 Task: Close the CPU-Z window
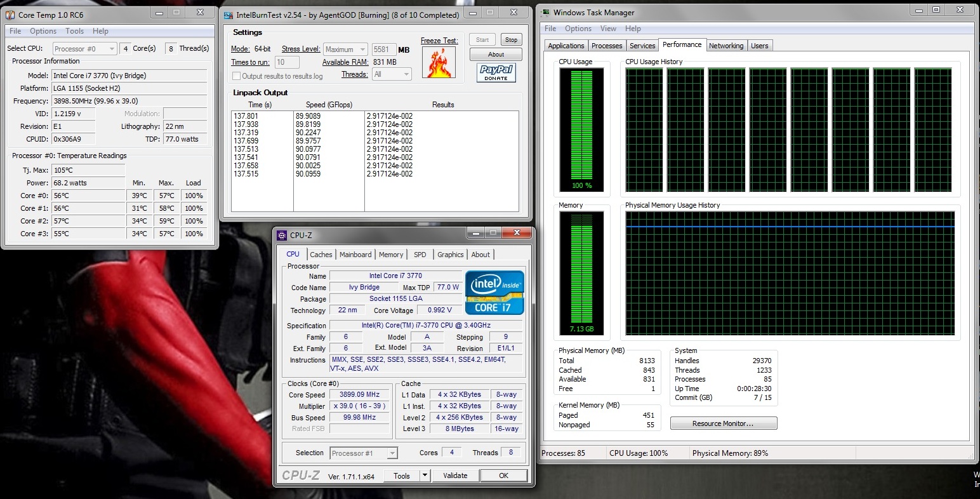pos(517,233)
